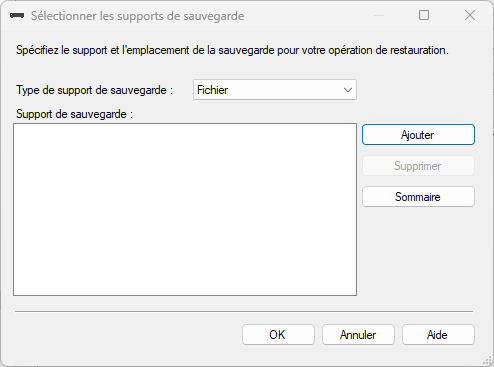The image size is (494, 367).
Task: Click the greyed-out minimize icon
Action: 379,15
